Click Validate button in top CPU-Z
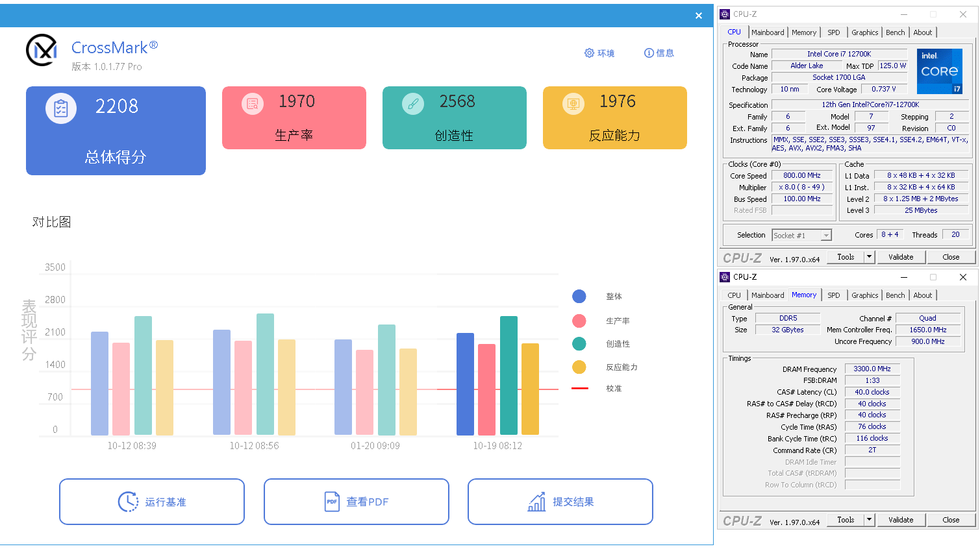 pos(901,257)
